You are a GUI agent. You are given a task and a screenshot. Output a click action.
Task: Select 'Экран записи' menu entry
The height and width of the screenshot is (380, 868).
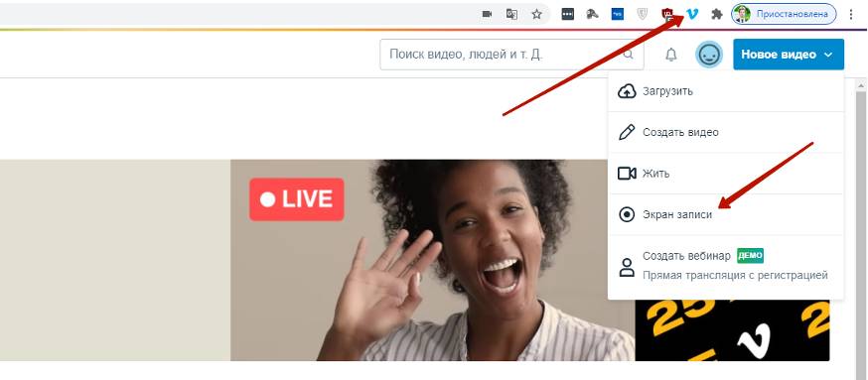click(726, 214)
